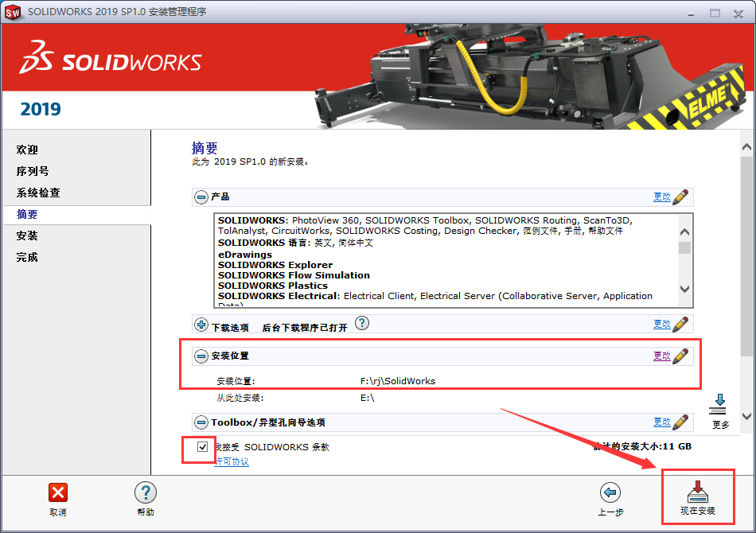Collapse the 产品 section
Image resolution: width=756 pixels, height=533 pixels.
201,196
